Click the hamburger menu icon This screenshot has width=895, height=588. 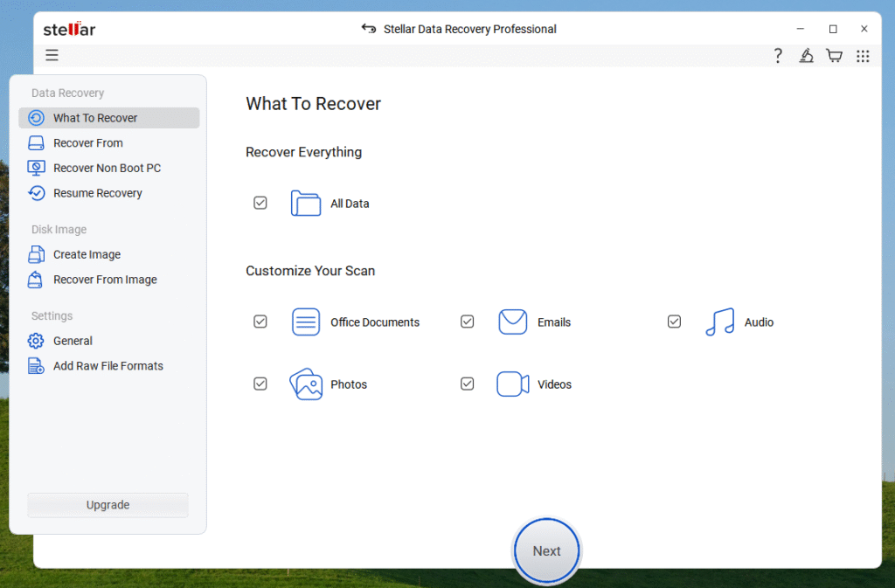pyautogui.click(x=52, y=55)
